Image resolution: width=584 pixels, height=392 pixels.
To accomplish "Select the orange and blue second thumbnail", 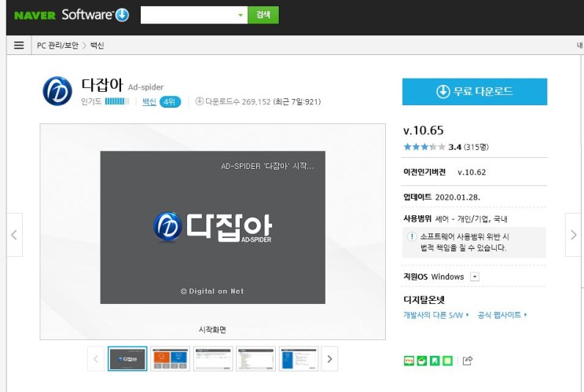I will pos(171,359).
